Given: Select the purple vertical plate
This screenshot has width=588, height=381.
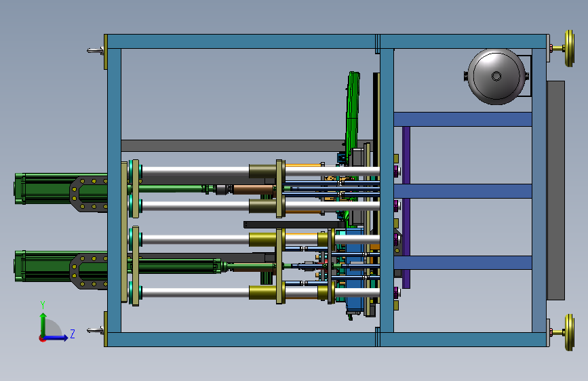Looking at the screenshot, I should (x=406, y=207).
